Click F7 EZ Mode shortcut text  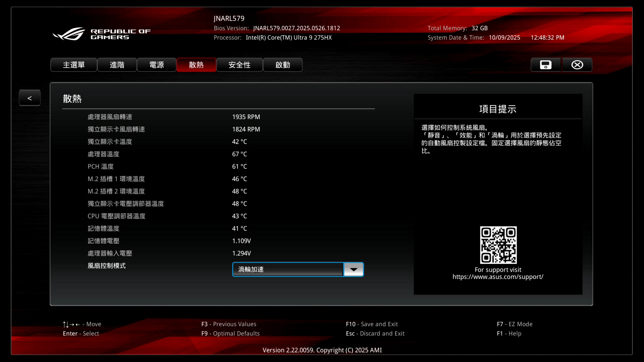point(515,324)
